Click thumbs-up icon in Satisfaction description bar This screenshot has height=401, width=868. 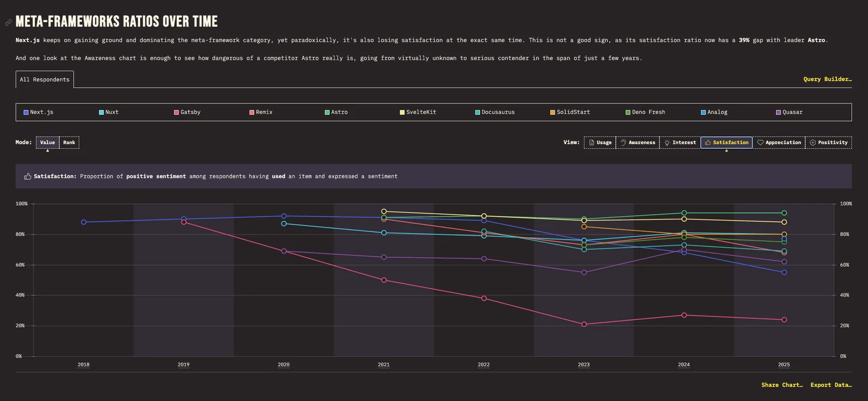28,176
